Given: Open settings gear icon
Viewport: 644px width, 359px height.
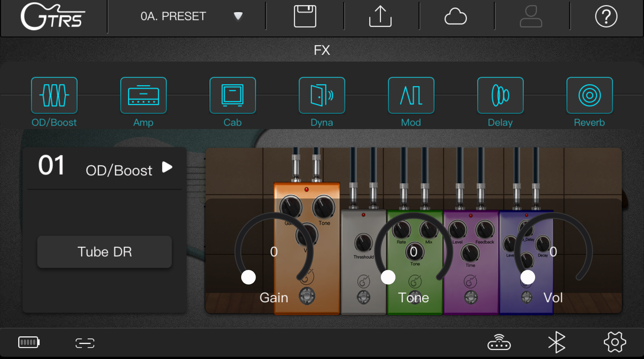Looking at the screenshot, I should (615, 342).
